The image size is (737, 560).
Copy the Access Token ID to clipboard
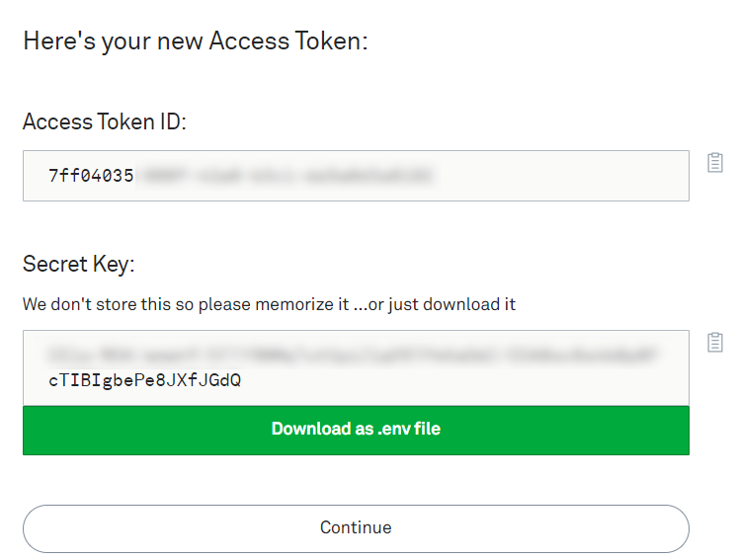click(715, 163)
